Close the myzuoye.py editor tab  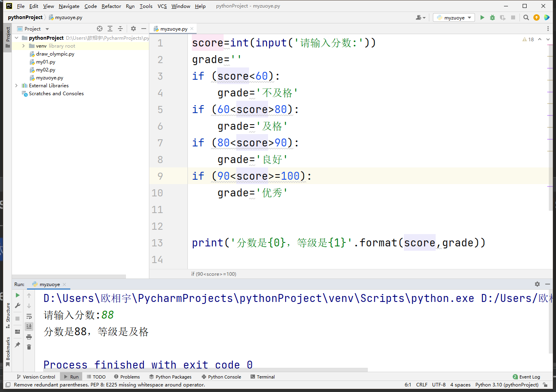click(x=192, y=29)
